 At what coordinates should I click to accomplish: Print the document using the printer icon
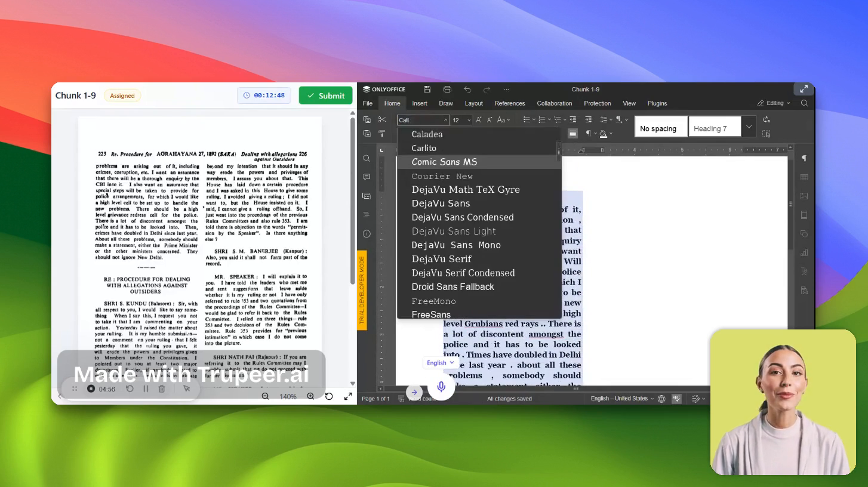coord(447,90)
